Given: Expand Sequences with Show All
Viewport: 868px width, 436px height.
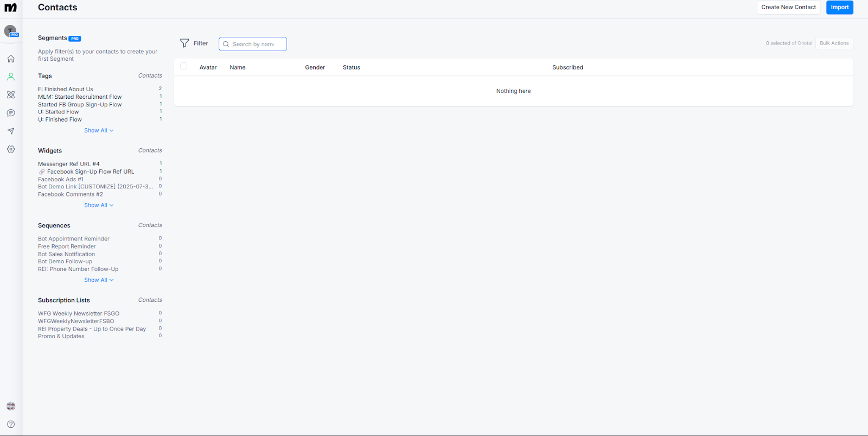Looking at the screenshot, I should [x=99, y=280].
